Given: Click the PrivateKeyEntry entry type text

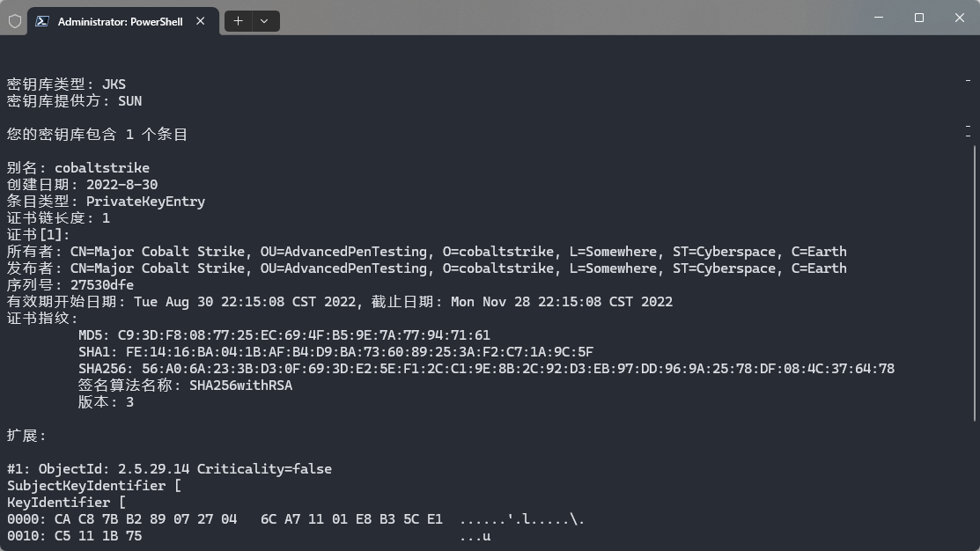Looking at the screenshot, I should (x=145, y=202).
